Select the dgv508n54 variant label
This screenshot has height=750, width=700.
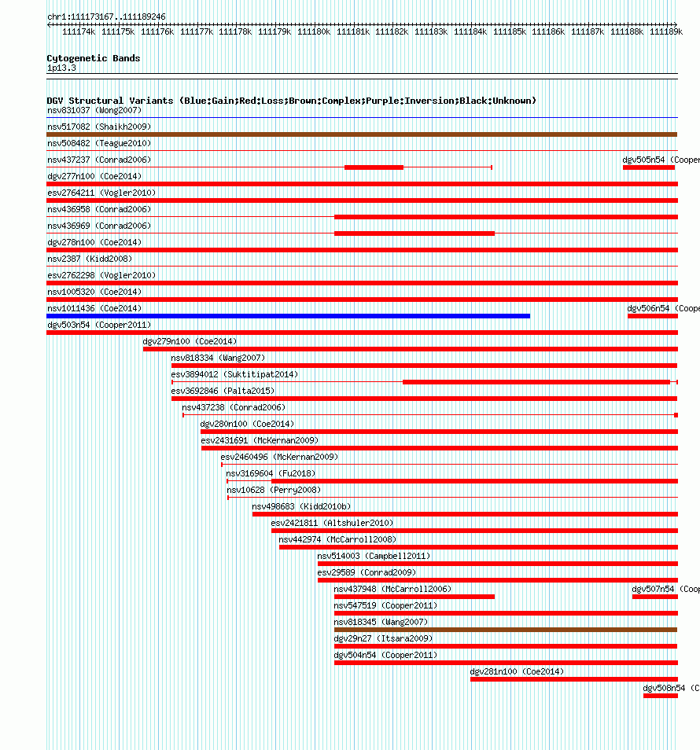[x=671, y=688]
